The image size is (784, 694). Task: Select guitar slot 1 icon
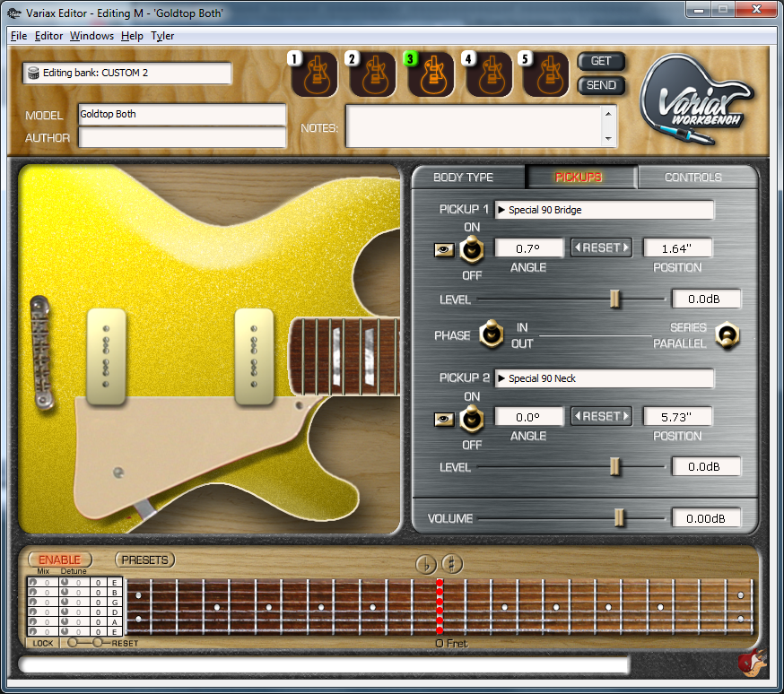[315, 74]
